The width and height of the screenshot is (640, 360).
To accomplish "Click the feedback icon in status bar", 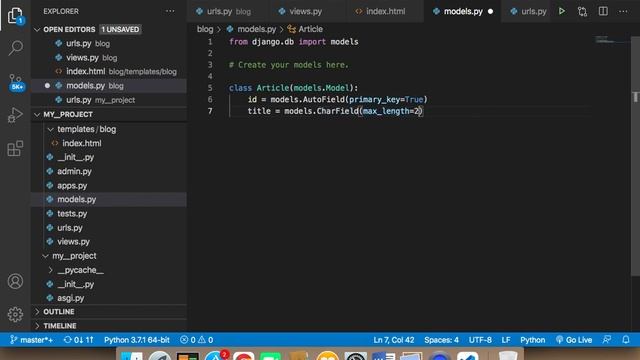I will coord(607,340).
